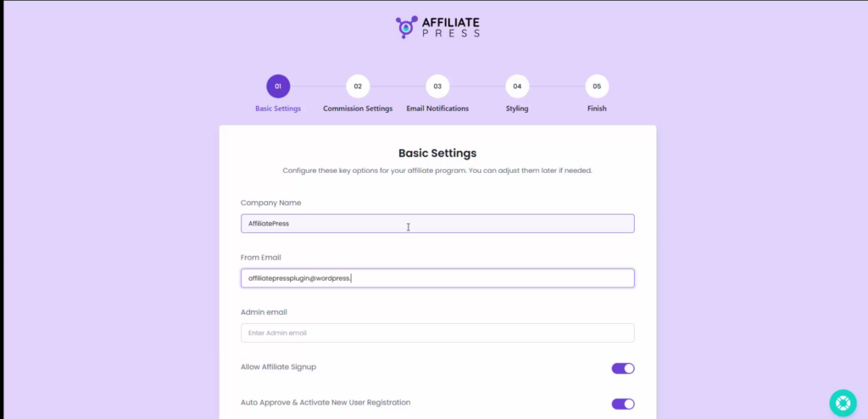Toggle Auto Approve & Activate New User Registration

coord(623,404)
